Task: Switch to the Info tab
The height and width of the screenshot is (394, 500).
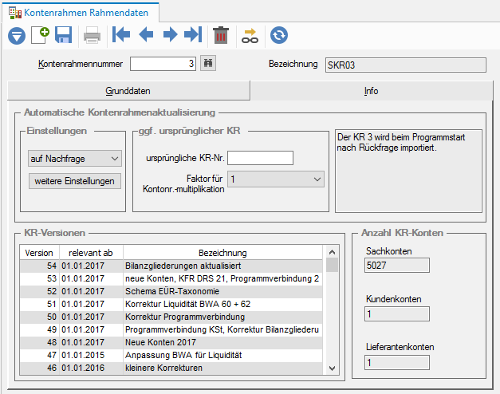Action: tap(371, 91)
